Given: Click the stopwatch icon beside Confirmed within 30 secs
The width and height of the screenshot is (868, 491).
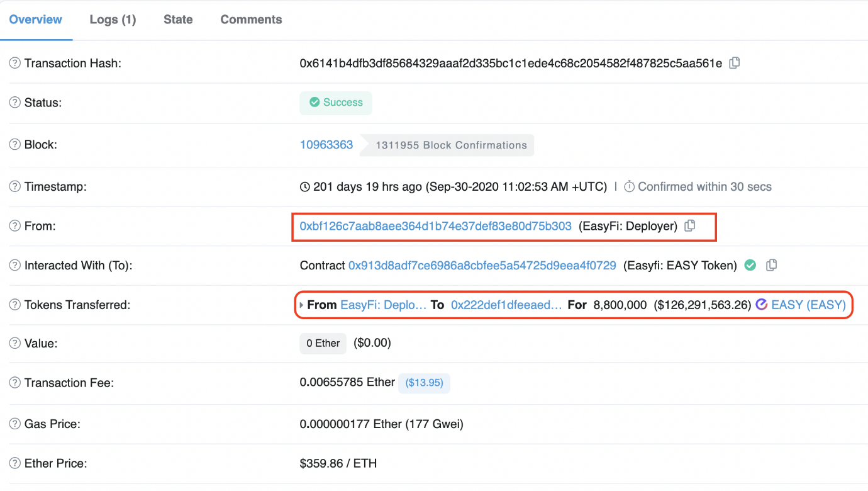Looking at the screenshot, I should click(x=629, y=186).
